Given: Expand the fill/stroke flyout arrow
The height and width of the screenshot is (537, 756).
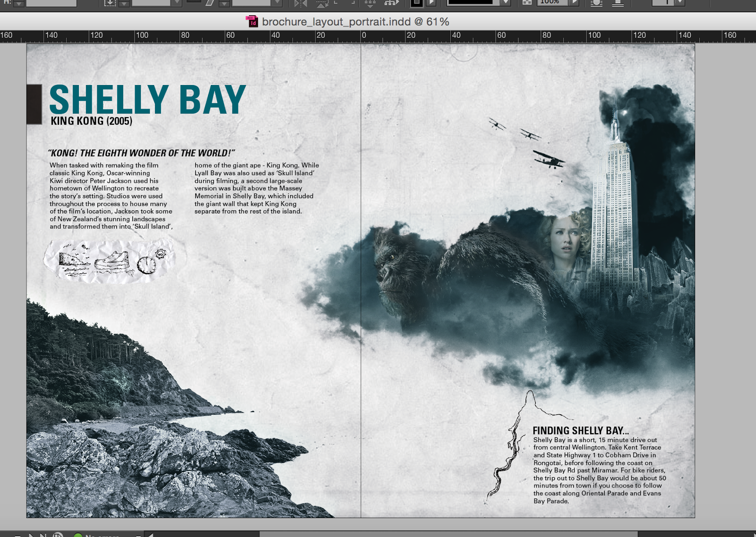Looking at the screenshot, I should [x=431, y=2].
